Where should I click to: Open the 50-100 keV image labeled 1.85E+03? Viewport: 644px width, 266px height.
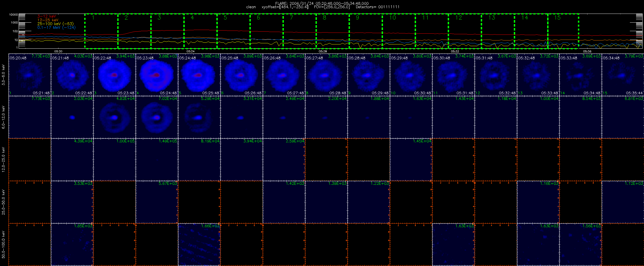coord(72,244)
